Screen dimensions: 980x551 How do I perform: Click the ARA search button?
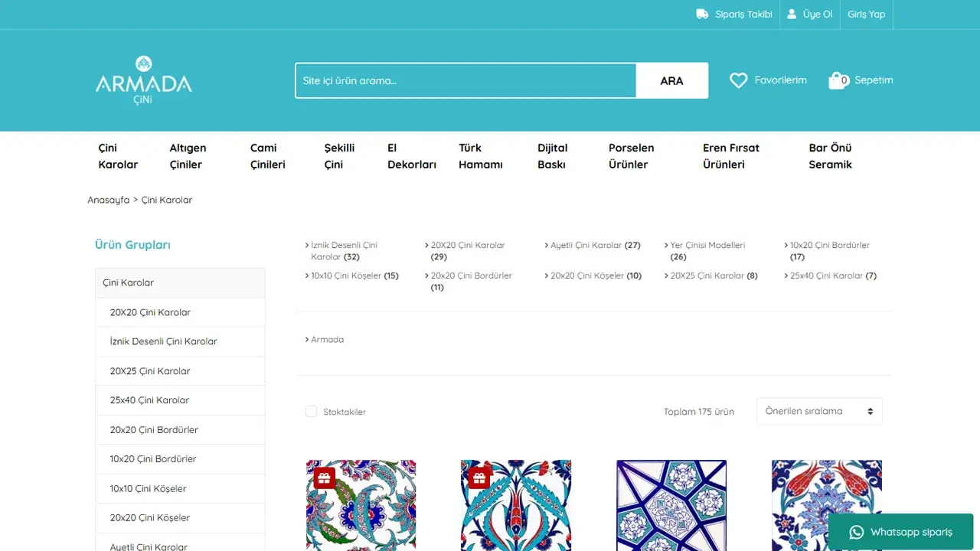point(671,80)
